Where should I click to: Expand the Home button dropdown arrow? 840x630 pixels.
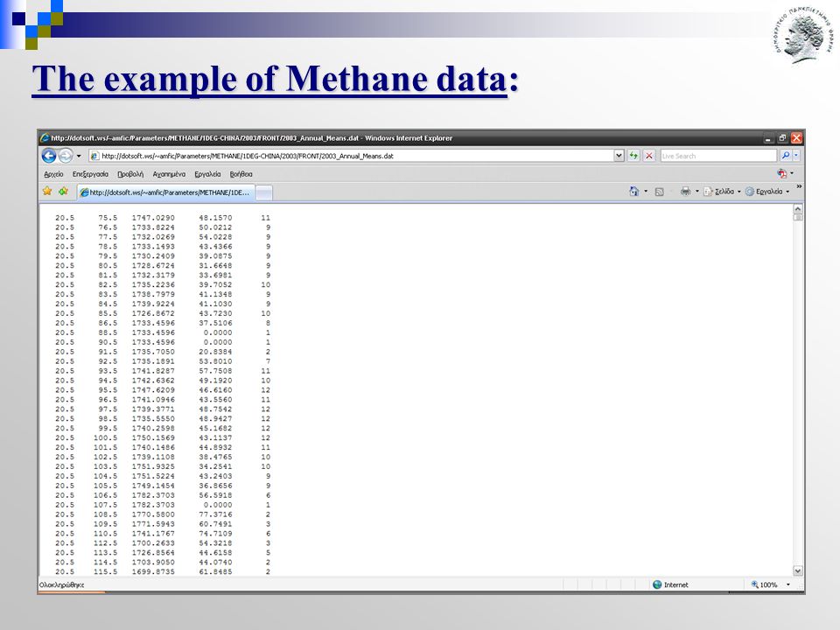click(646, 192)
